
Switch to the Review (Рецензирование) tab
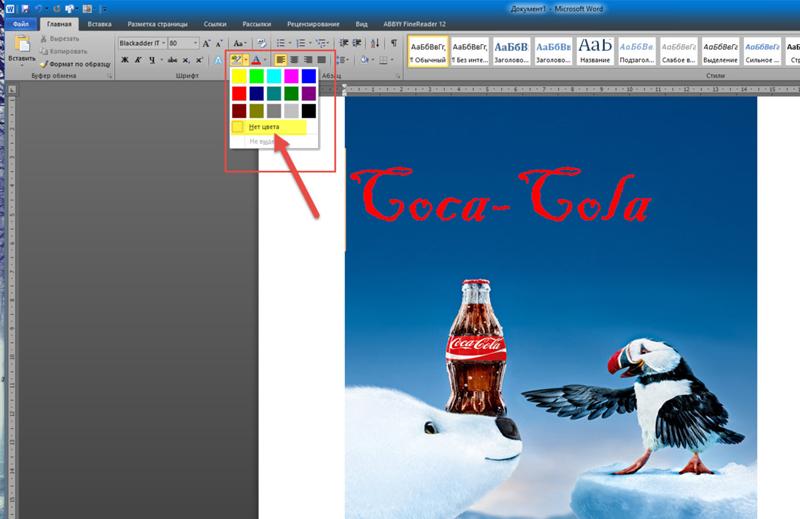coord(313,24)
